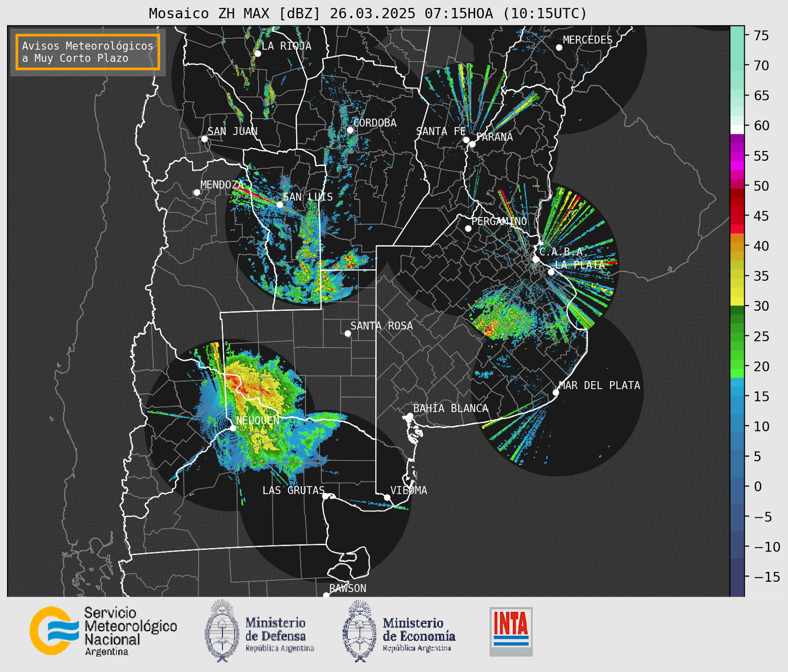Click the 0 label on the scale
This screenshot has height=672, width=788.
click(x=757, y=487)
